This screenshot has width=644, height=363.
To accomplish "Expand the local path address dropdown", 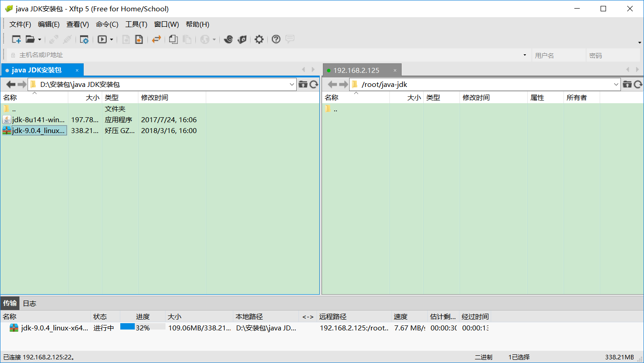I will pos(292,84).
